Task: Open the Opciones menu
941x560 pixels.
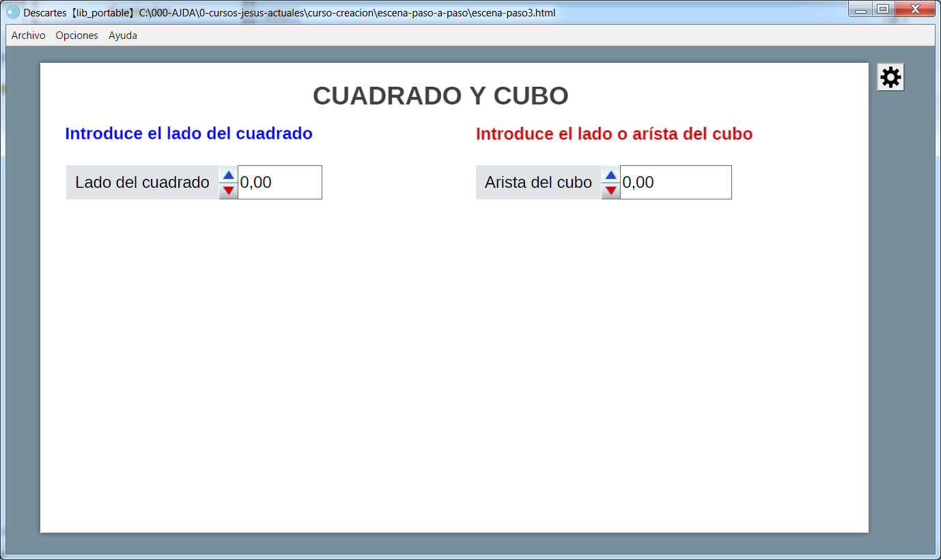Action: point(76,36)
